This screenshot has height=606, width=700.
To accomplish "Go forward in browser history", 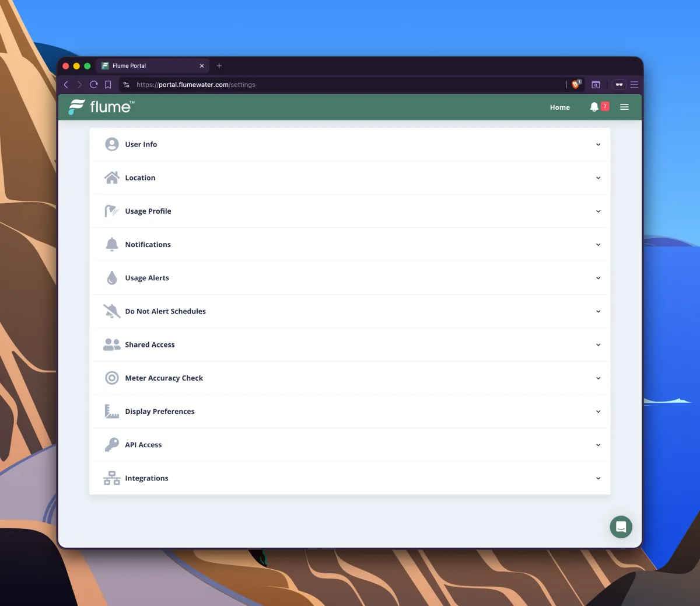I will click(x=80, y=85).
